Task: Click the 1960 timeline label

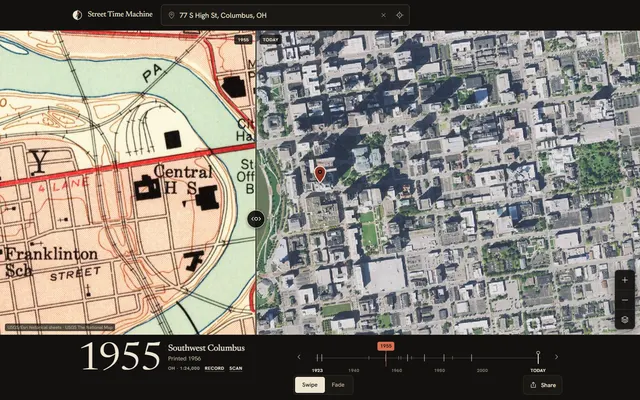Action: (396, 370)
